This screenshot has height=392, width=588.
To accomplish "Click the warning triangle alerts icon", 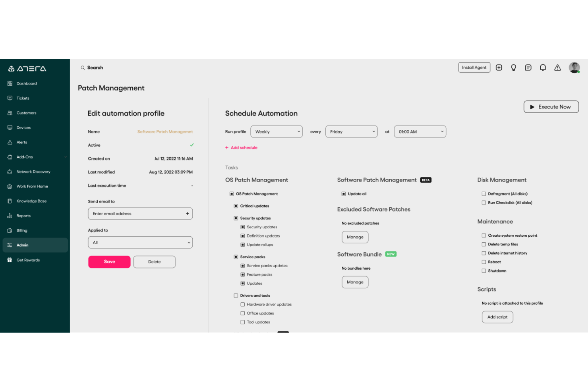I will (x=557, y=68).
